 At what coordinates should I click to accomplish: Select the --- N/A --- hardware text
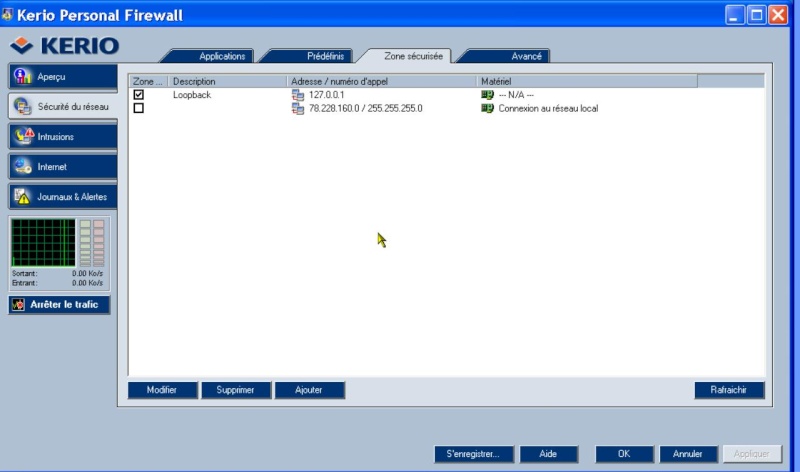(516, 95)
